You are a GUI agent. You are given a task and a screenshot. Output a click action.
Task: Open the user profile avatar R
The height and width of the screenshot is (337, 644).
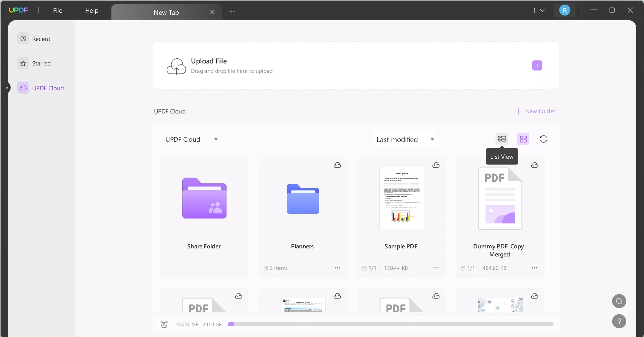(x=565, y=10)
